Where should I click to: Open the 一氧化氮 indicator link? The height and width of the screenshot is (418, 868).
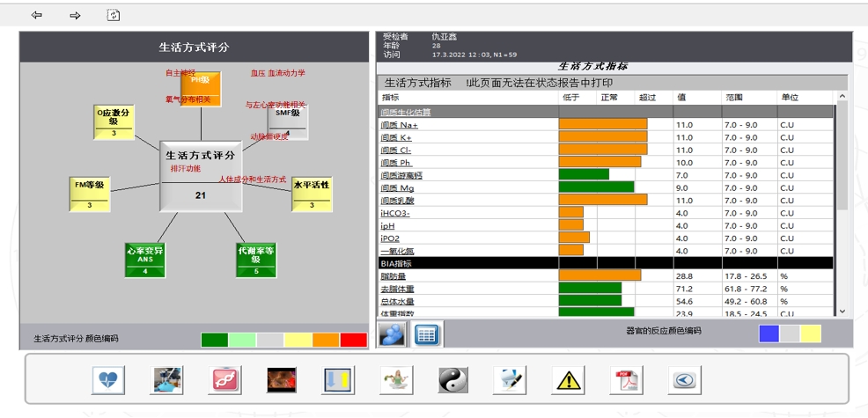[397, 252]
